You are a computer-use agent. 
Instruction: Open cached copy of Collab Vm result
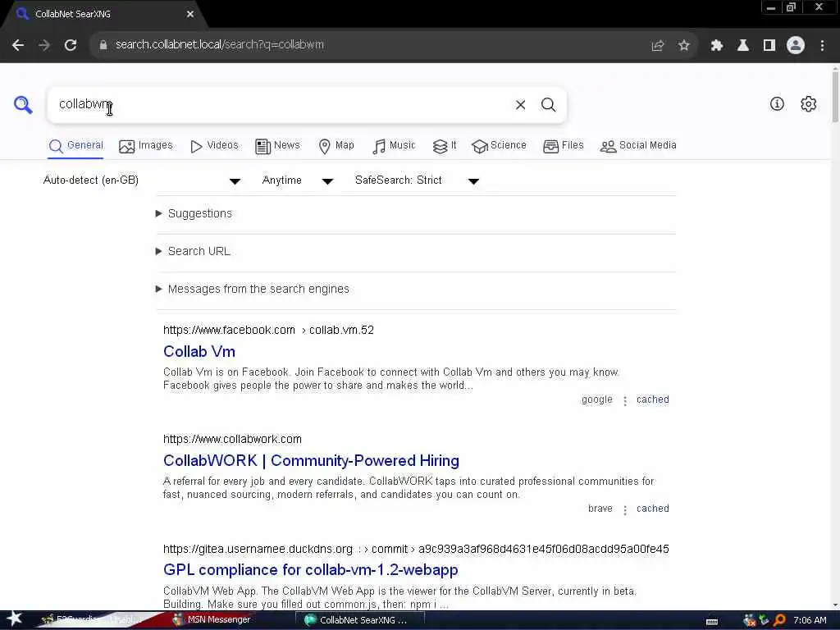point(652,399)
